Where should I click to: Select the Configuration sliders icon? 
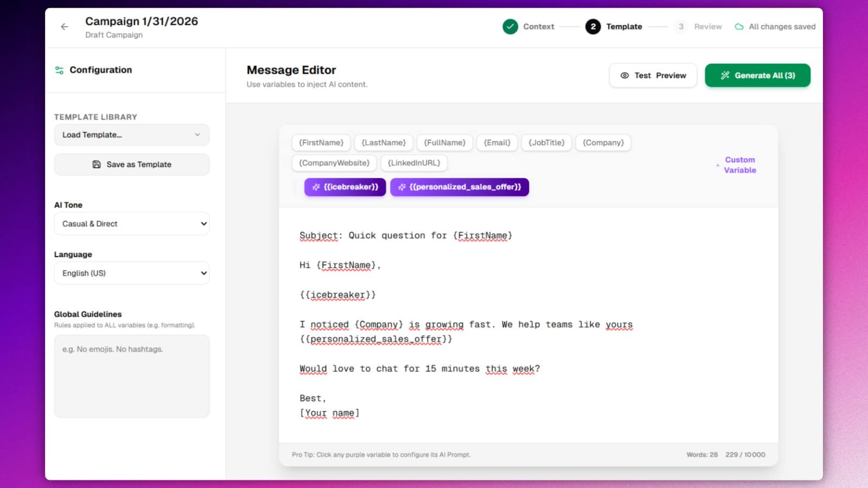pyautogui.click(x=59, y=69)
